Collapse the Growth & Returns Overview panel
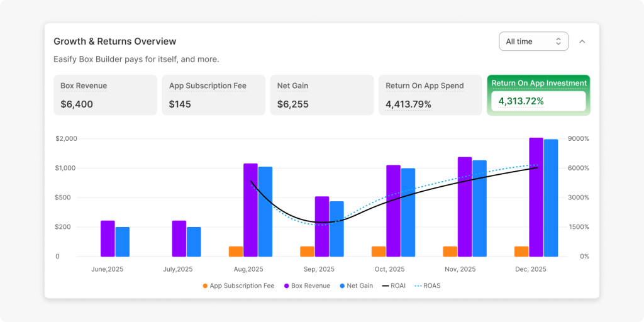This screenshot has width=644, height=322. [582, 42]
